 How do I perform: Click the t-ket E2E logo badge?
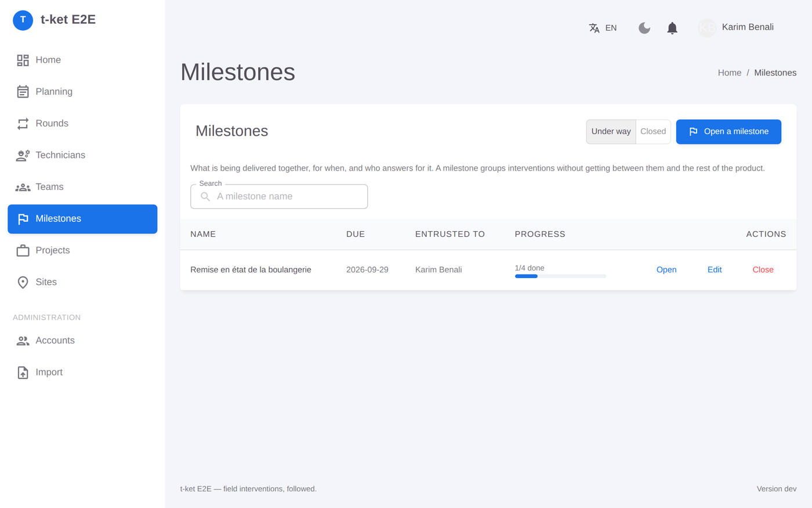click(23, 20)
